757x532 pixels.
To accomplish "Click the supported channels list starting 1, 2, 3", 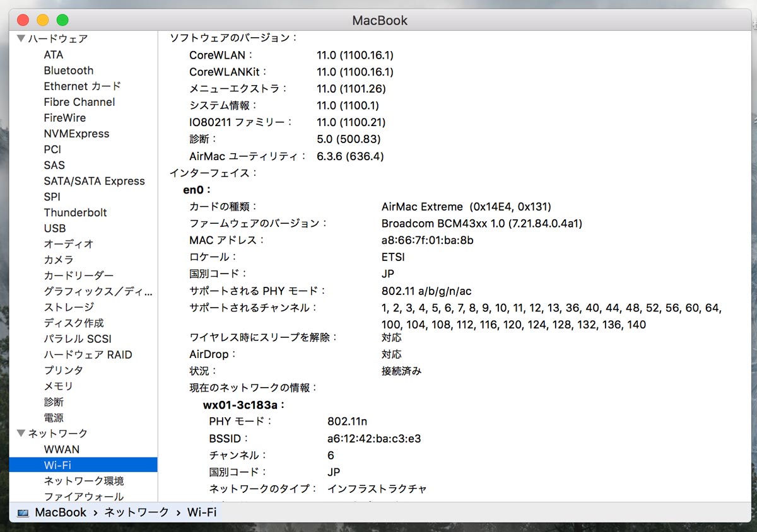I will click(551, 316).
